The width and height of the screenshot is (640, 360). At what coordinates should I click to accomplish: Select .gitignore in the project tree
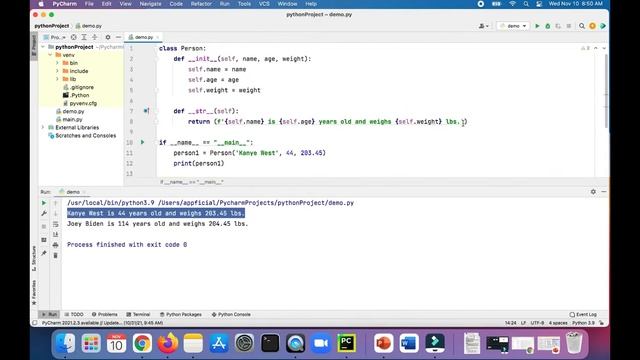(78, 87)
